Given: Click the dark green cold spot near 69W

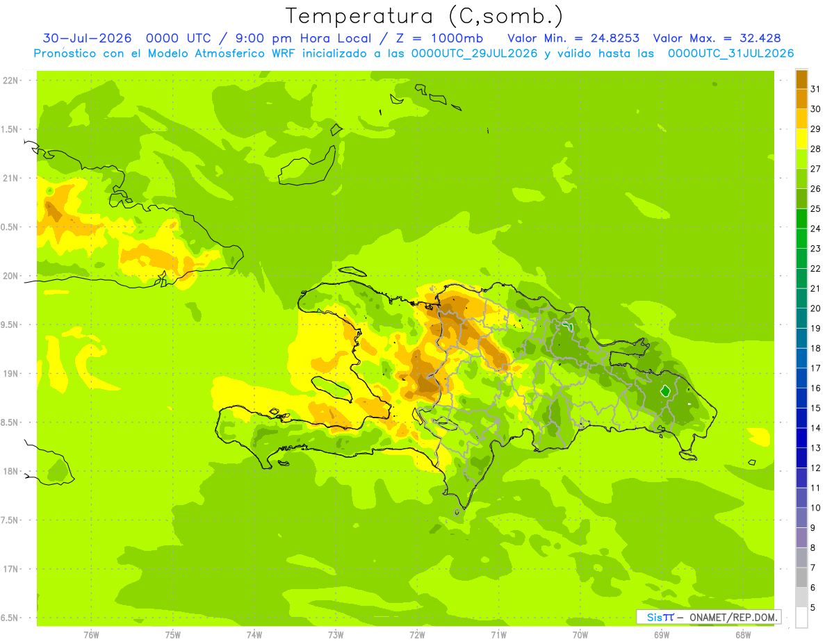Looking at the screenshot, I should [x=665, y=391].
